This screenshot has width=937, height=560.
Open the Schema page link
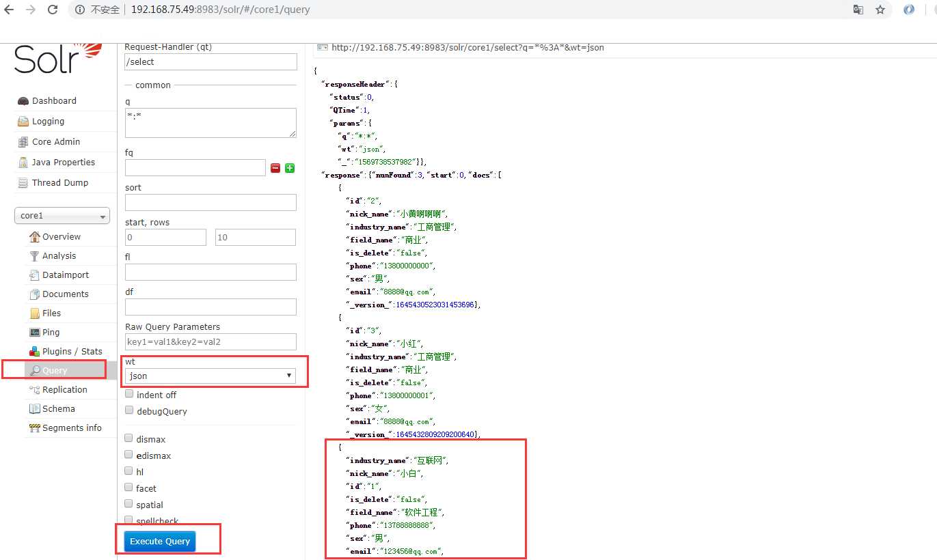click(x=59, y=409)
